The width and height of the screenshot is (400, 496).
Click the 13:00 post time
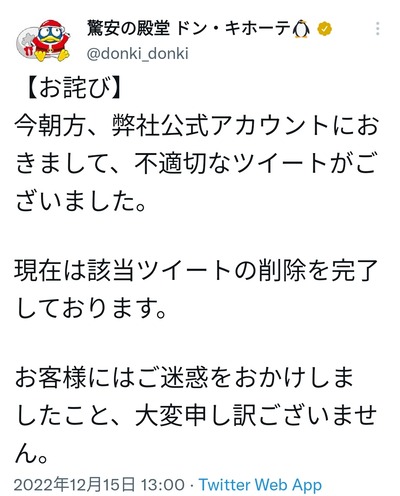(x=162, y=484)
